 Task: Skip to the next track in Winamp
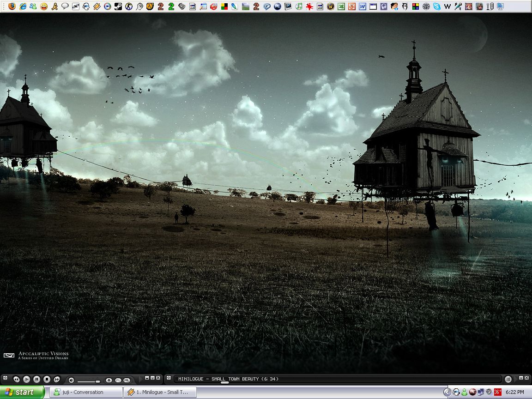point(57,379)
